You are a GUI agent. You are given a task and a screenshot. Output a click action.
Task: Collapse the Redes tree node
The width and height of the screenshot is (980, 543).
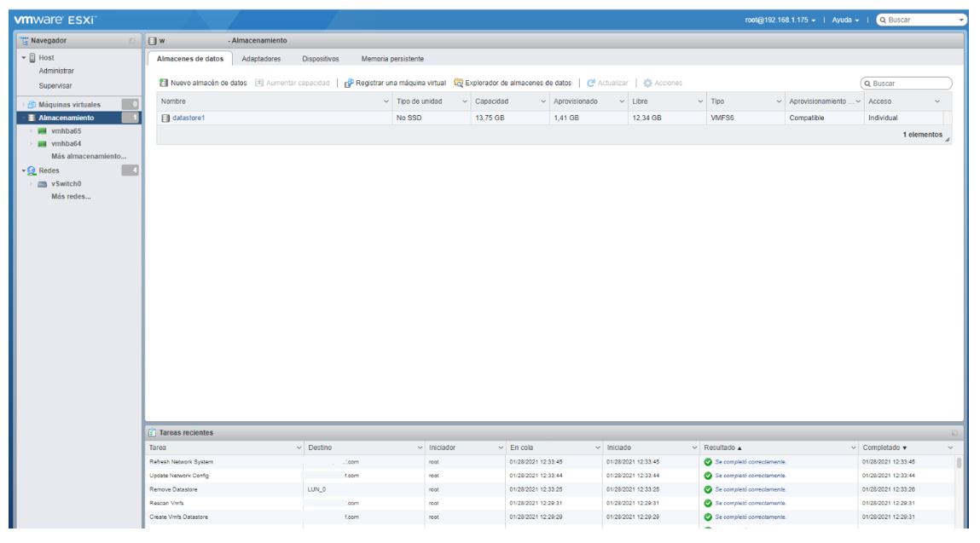click(24, 170)
